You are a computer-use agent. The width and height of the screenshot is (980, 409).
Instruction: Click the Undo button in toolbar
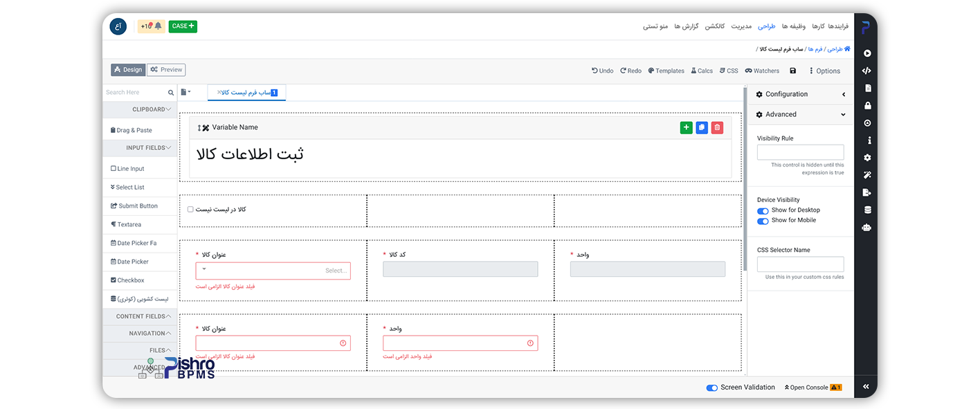602,71
